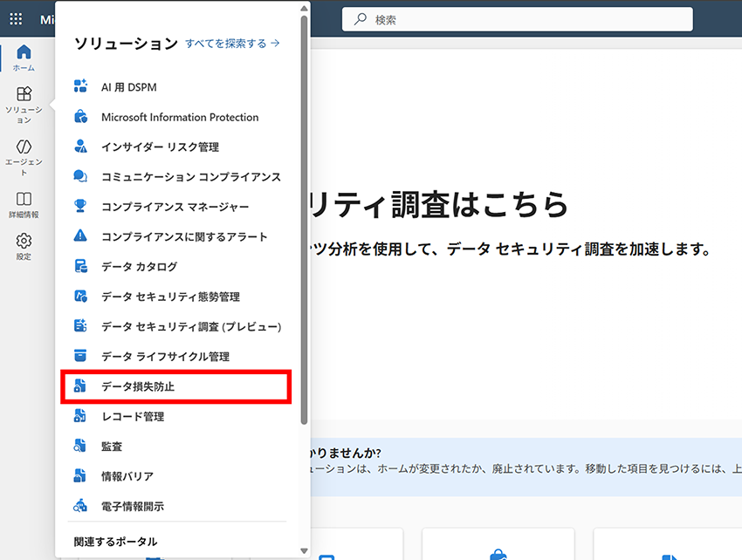
Task: Click the 詳細情報 book icon
Action: tap(24, 200)
